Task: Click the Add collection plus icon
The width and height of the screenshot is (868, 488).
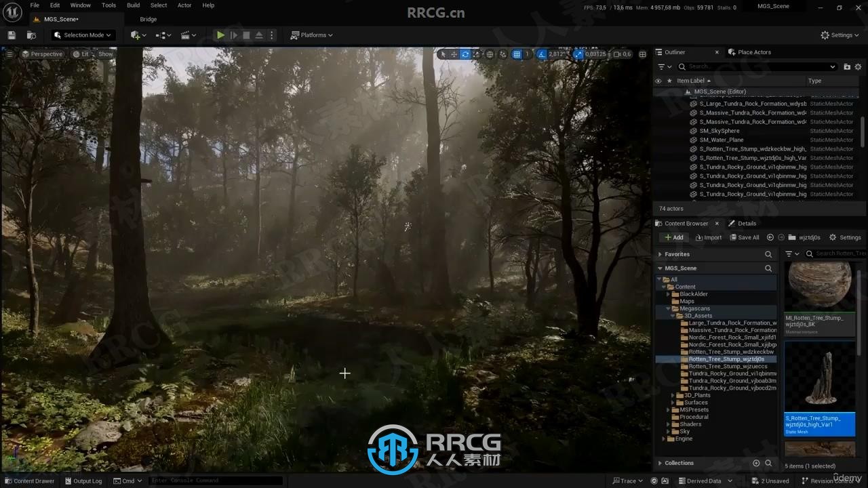Action: tap(756, 463)
